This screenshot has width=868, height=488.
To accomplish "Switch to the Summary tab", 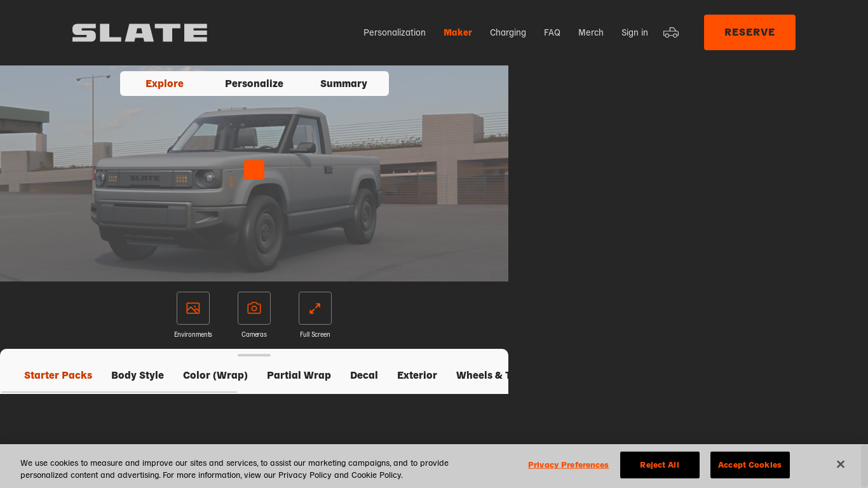I will (344, 84).
